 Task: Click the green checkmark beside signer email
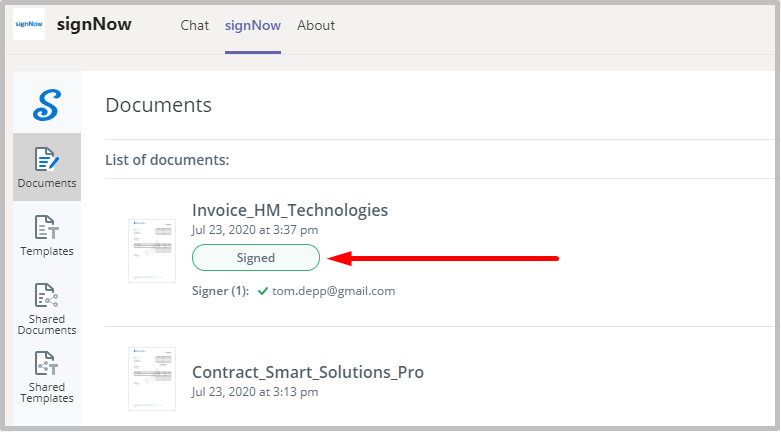coord(263,291)
